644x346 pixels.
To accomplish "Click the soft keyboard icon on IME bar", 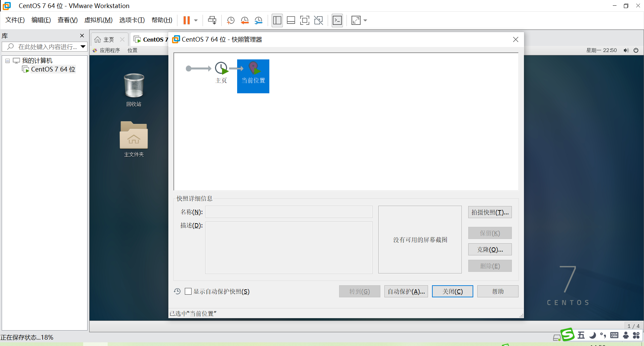I will pos(614,335).
